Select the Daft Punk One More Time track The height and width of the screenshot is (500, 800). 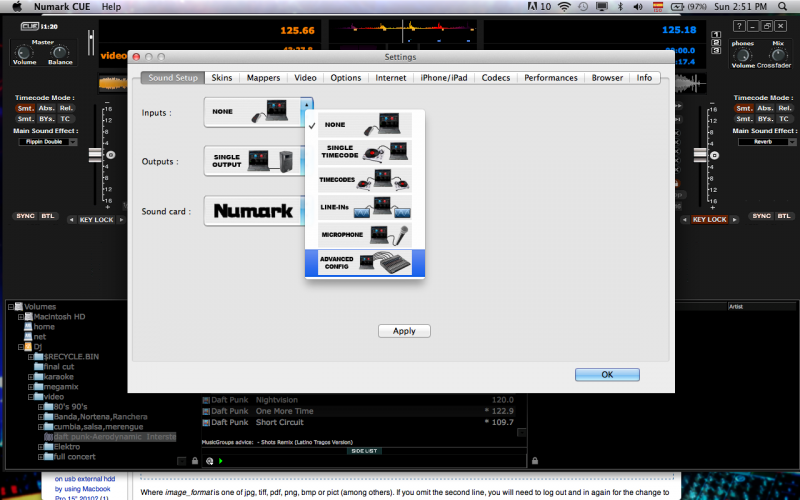pos(285,411)
